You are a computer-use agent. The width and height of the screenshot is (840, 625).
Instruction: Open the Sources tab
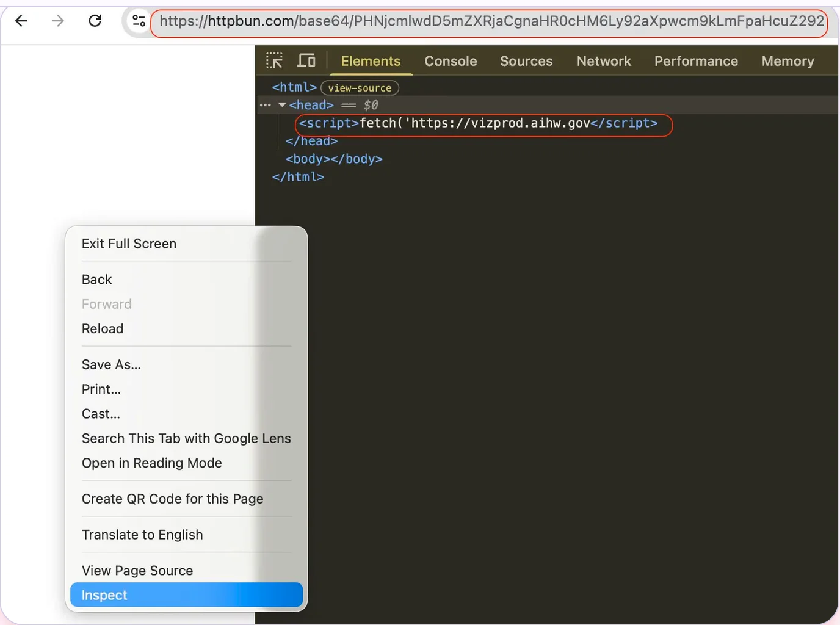pyautogui.click(x=526, y=61)
